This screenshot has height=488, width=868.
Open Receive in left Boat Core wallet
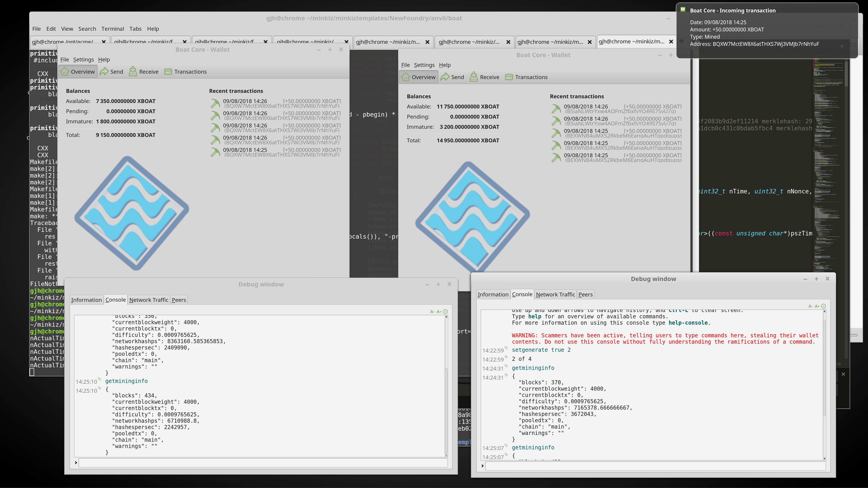point(144,72)
